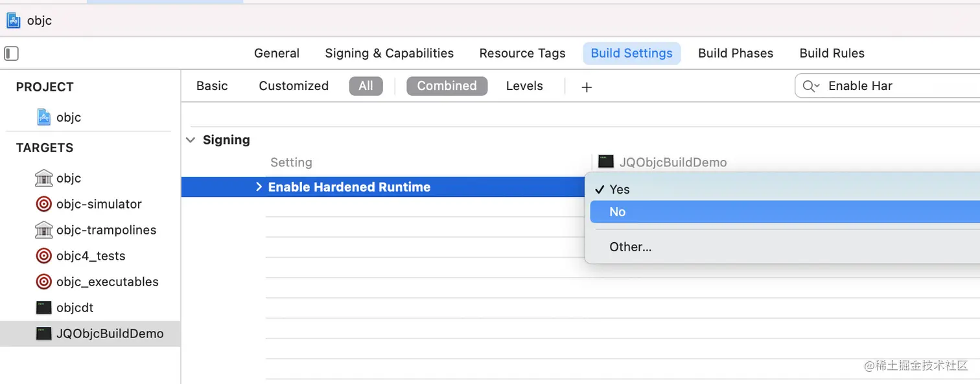
Task: Select the objc project blueprint icon
Action: (x=43, y=117)
